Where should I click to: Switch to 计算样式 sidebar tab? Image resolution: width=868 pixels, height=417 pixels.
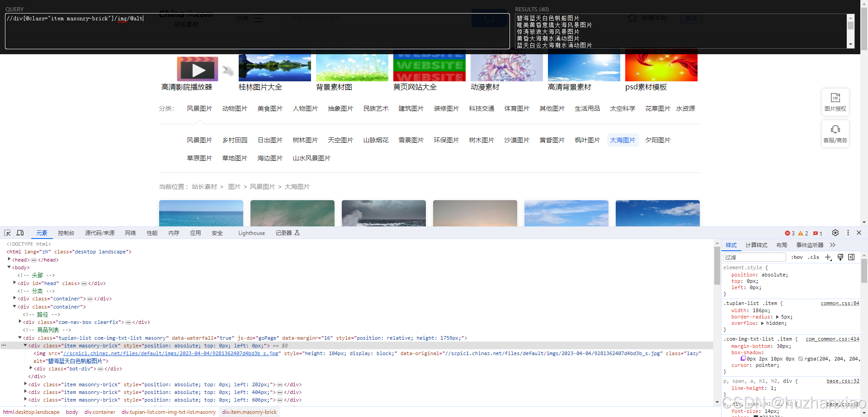pos(756,245)
